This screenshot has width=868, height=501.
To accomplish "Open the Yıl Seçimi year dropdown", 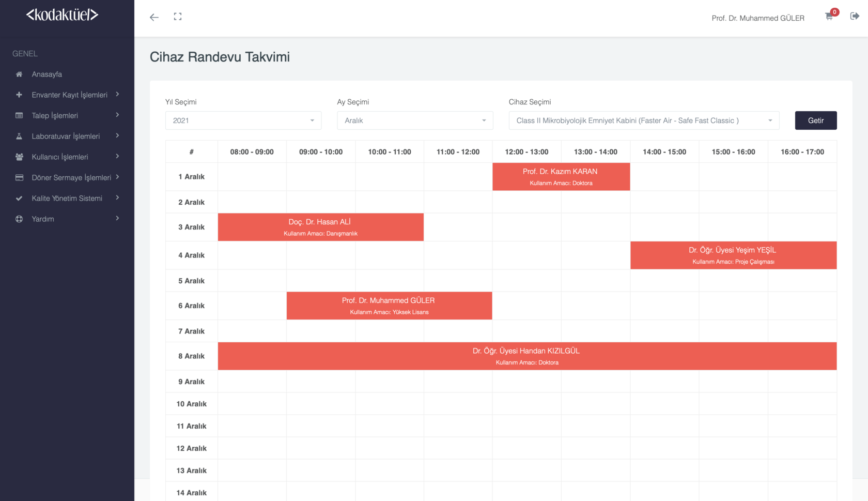I will point(243,120).
